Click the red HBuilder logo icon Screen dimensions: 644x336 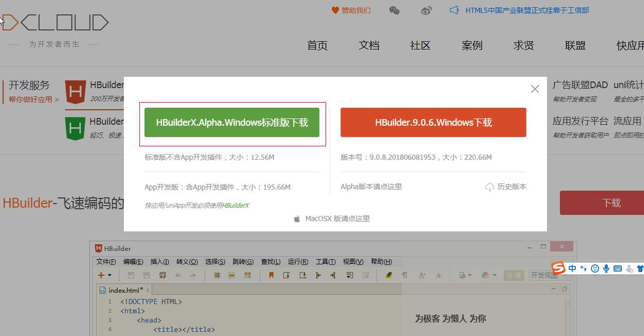click(75, 92)
